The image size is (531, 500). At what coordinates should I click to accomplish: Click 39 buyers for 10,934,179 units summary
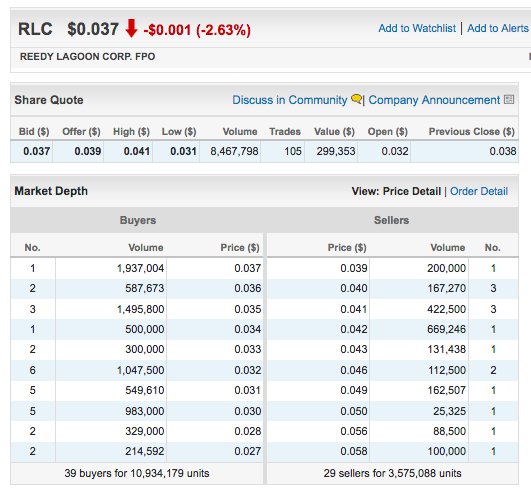(x=137, y=473)
